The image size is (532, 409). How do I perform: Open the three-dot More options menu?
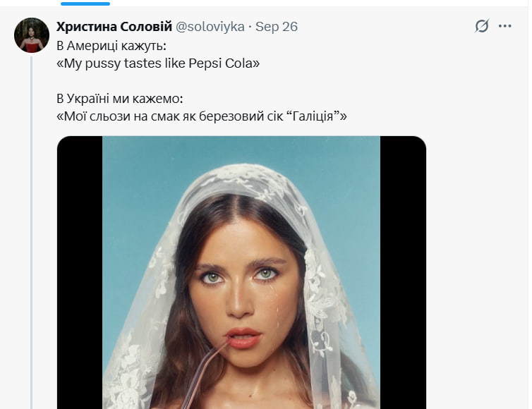click(504, 26)
